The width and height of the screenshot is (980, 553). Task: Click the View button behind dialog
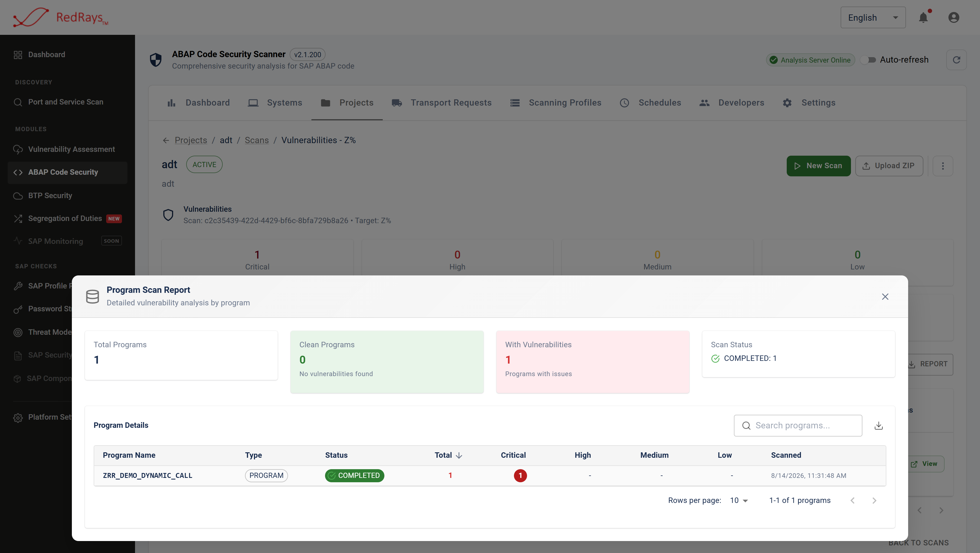coord(926,464)
